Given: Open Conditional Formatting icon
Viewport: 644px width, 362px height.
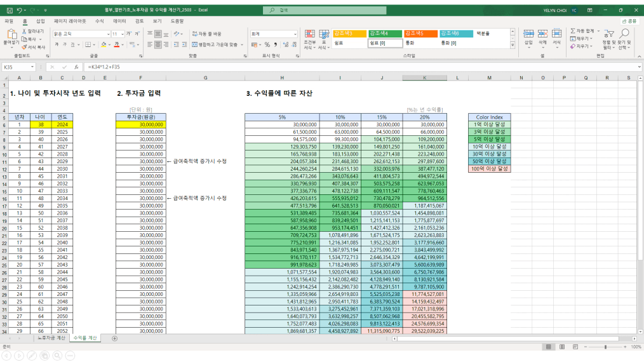Looking at the screenshot, I should pyautogui.click(x=309, y=38).
